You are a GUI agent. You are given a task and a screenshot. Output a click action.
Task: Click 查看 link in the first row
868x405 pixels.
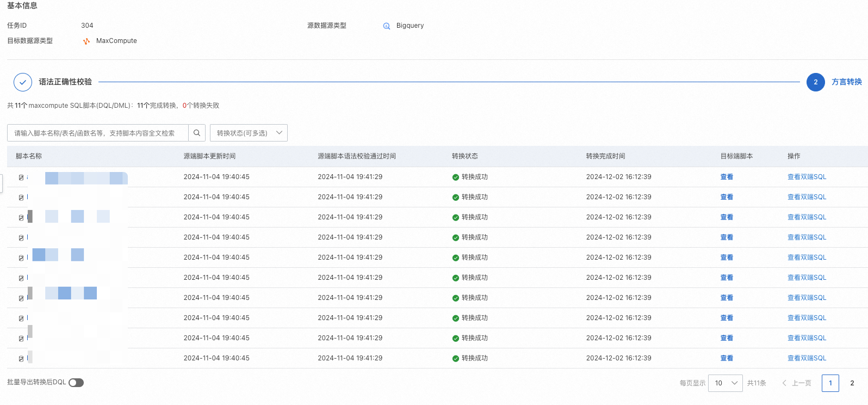coord(727,177)
